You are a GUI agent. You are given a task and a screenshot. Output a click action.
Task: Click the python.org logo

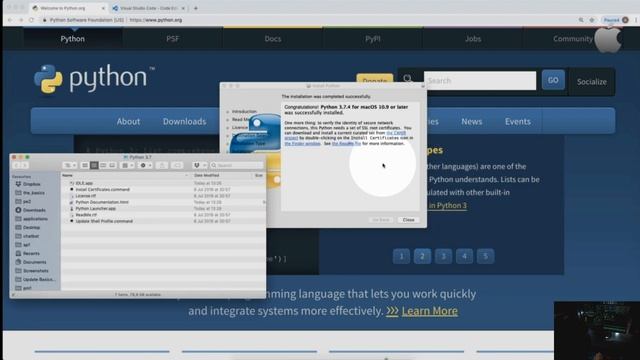pyautogui.click(x=94, y=78)
